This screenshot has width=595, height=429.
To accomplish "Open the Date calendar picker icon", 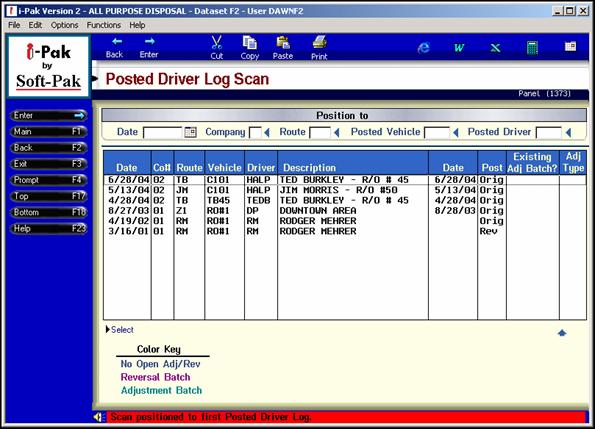I will (190, 132).
